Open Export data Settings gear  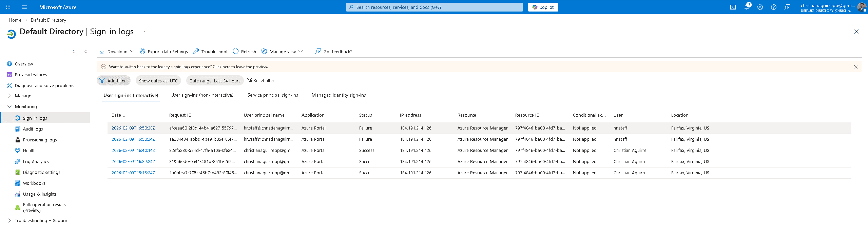click(142, 52)
